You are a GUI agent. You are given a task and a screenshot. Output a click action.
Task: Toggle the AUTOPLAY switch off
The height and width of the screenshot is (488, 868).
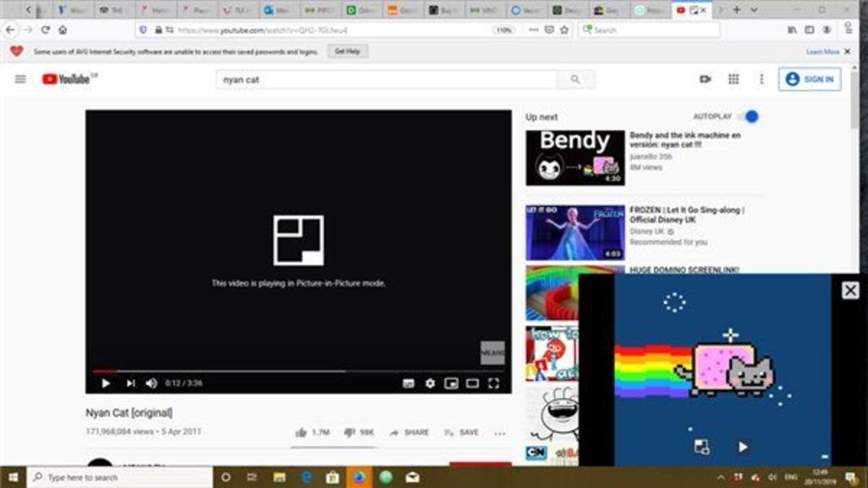[x=750, y=116]
